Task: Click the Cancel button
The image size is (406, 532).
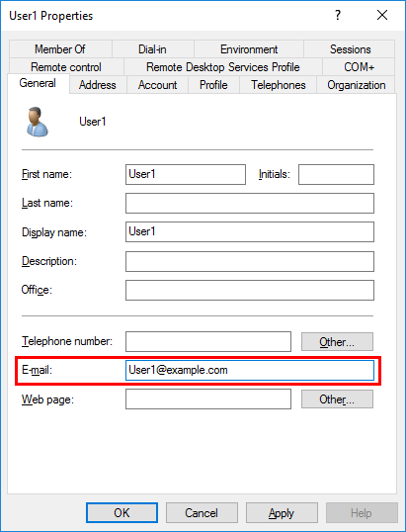Action: tap(202, 512)
